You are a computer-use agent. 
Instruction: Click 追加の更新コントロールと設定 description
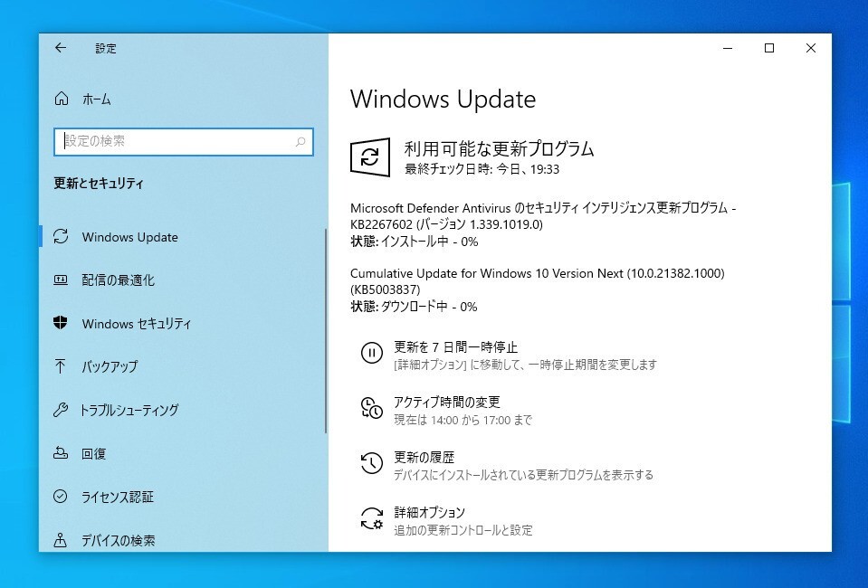[463, 530]
